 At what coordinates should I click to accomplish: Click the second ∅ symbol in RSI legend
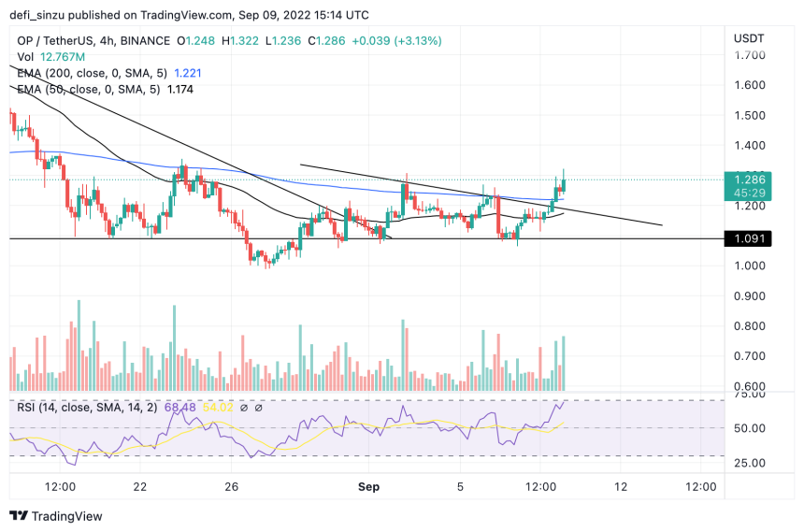click(259, 408)
